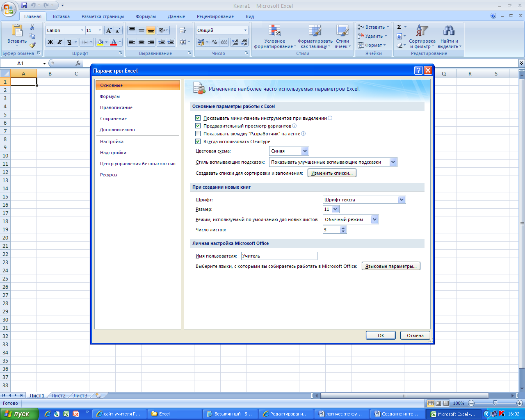Apply font color A icon
Screen dimensions: 525x420
point(114,42)
